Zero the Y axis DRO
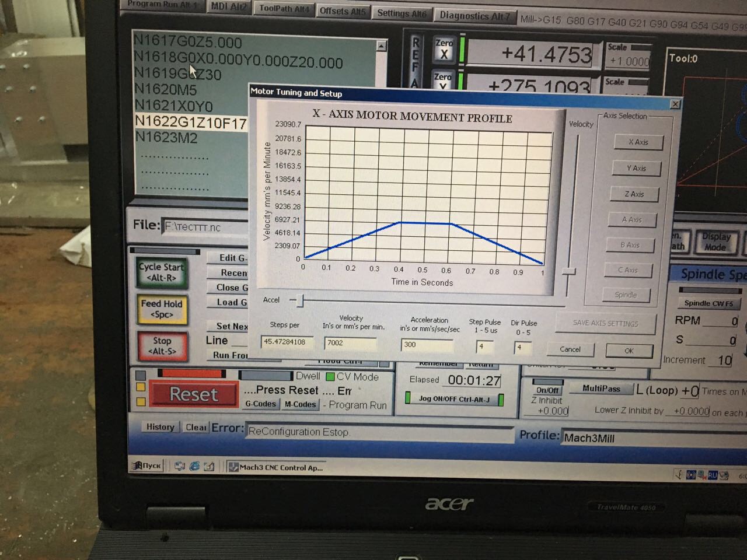Screen dimensions: 747x560 442,80
